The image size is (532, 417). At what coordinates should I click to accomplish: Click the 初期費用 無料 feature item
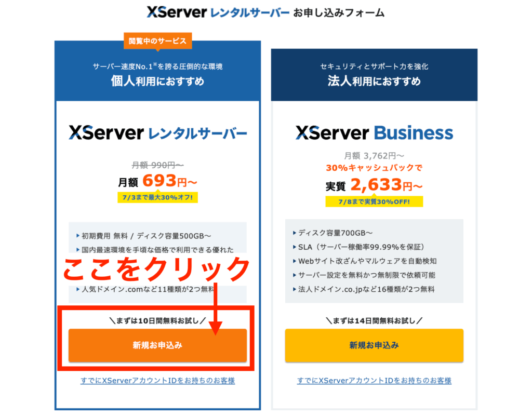tap(143, 236)
